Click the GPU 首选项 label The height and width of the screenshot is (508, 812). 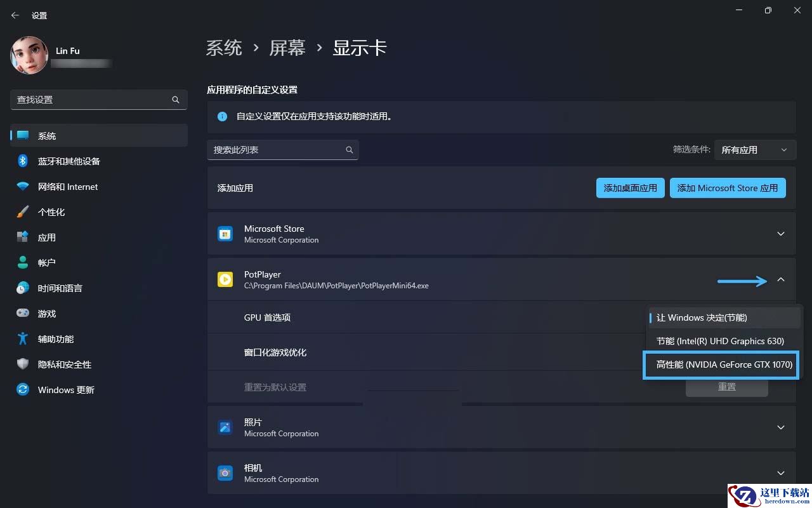click(267, 317)
